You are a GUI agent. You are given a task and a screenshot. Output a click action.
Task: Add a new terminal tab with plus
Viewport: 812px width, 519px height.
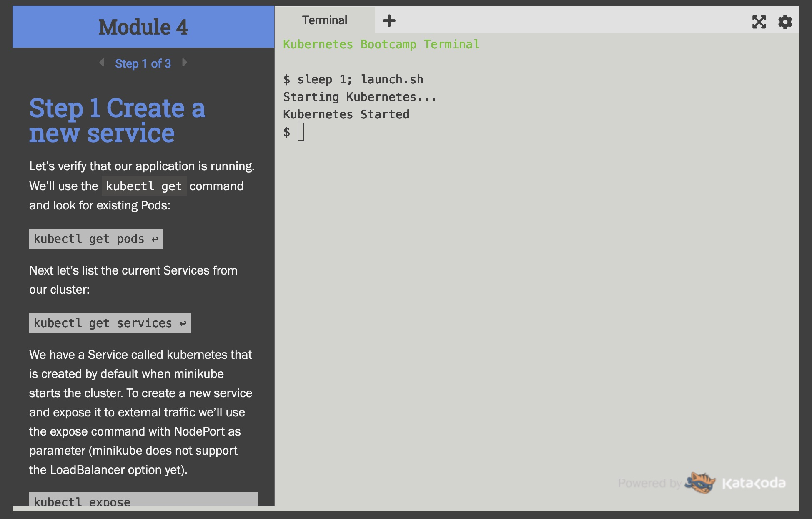pos(389,20)
